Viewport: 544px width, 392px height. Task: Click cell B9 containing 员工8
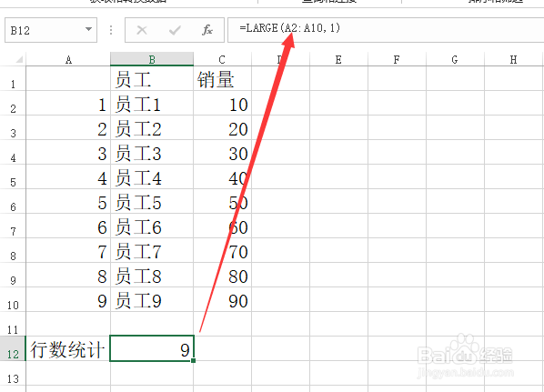152,275
